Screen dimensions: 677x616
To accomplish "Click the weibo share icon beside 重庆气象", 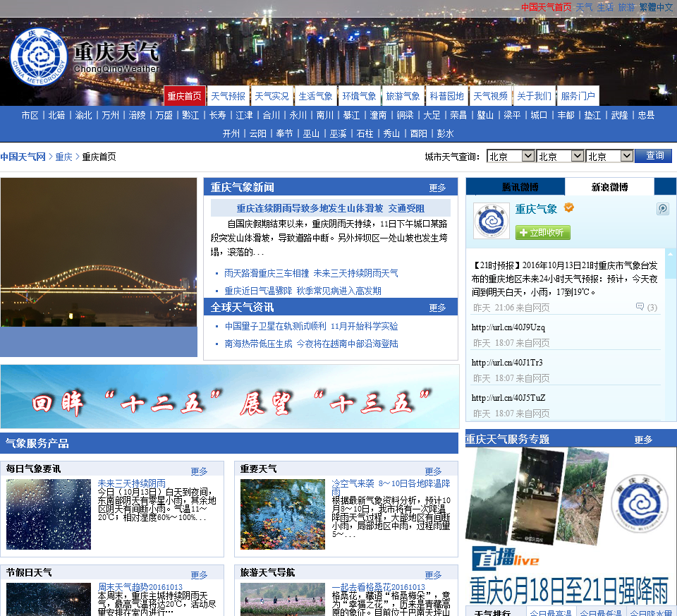I will coord(663,209).
